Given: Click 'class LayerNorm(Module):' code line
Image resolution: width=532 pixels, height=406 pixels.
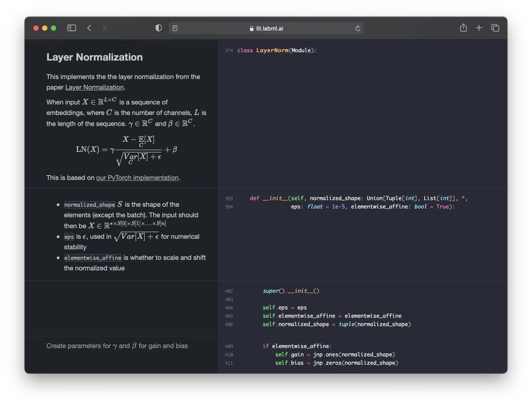Looking at the screenshot, I should (x=277, y=51).
